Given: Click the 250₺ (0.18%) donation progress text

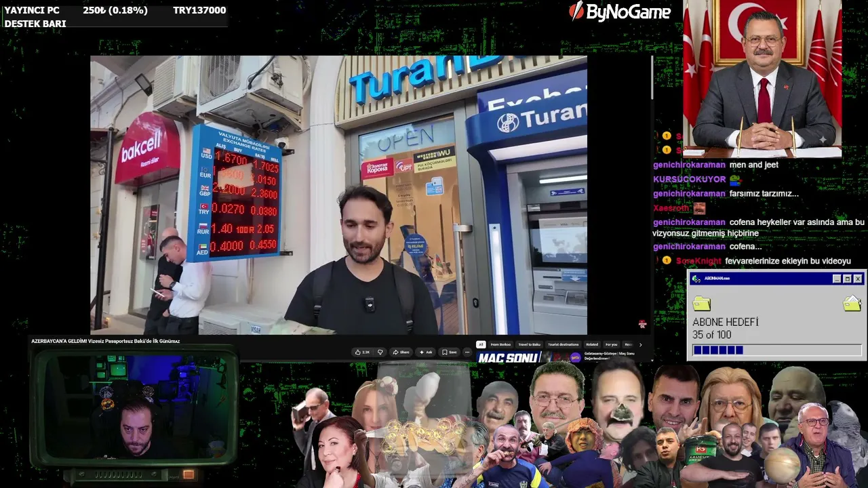Looking at the screenshot, I should coord(115,10).
